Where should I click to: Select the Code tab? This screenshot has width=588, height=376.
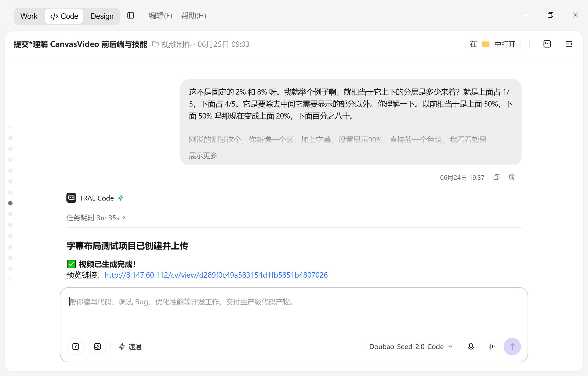[64, 16]
